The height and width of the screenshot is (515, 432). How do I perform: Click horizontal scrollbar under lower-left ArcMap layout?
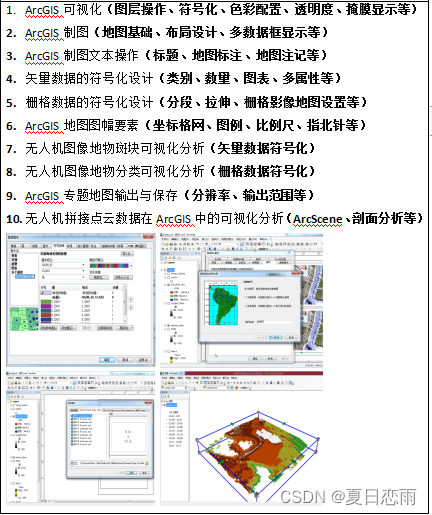104,501
